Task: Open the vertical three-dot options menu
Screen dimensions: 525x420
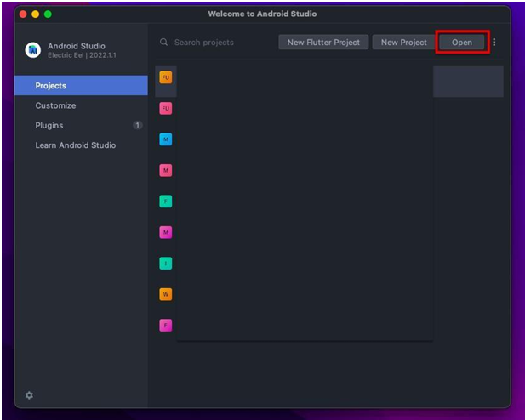Action: coord(494,43)
